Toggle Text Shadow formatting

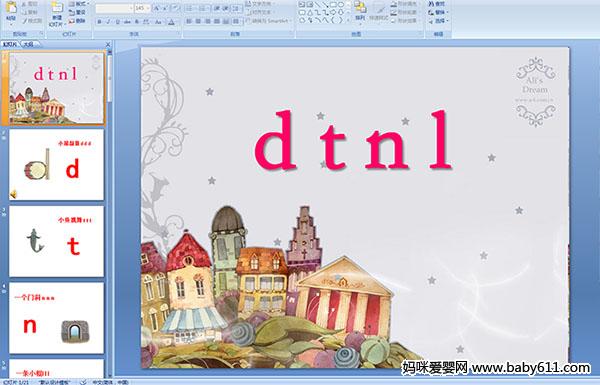point(137,22)
